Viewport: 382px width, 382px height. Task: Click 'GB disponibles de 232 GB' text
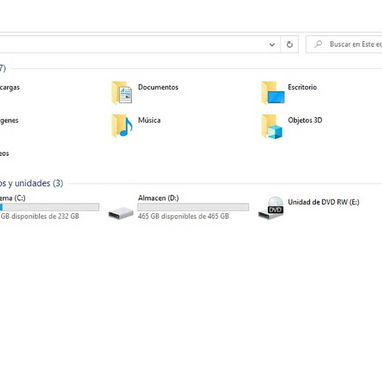click(40, 216)
